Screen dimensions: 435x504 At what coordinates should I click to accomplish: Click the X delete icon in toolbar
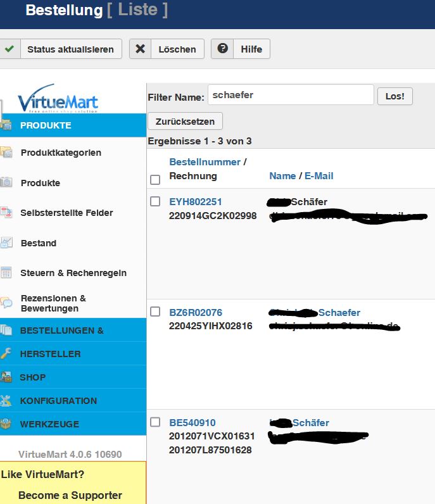pos(140,49)
